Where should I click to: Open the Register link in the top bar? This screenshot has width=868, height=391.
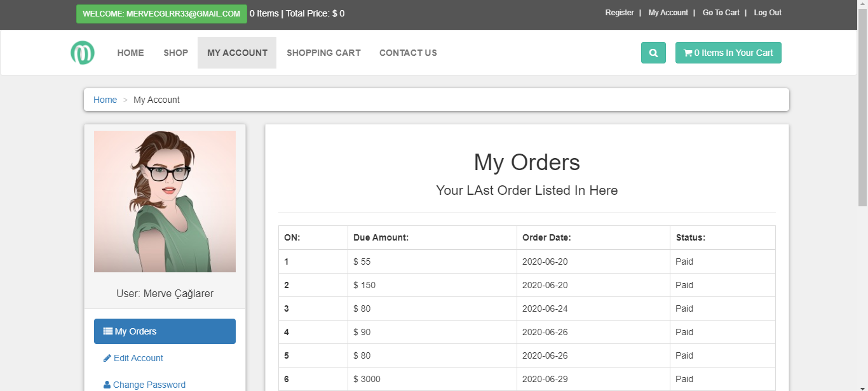click(620, 13)
